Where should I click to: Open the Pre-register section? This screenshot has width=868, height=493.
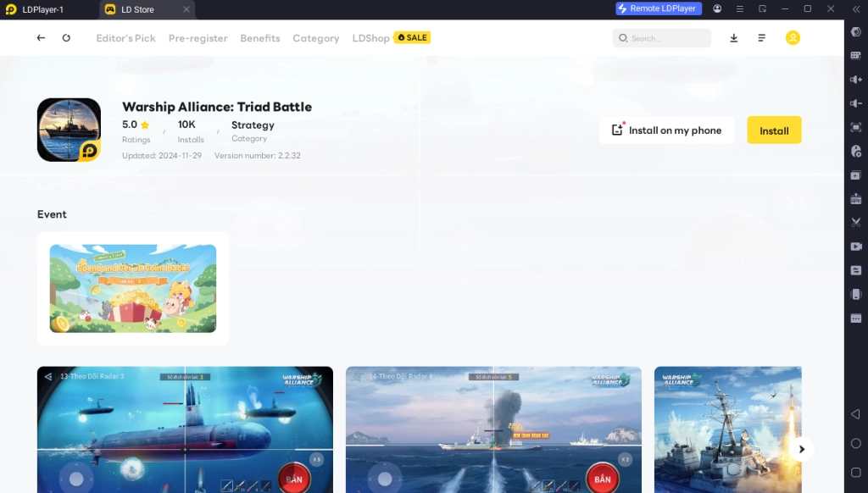198,38
